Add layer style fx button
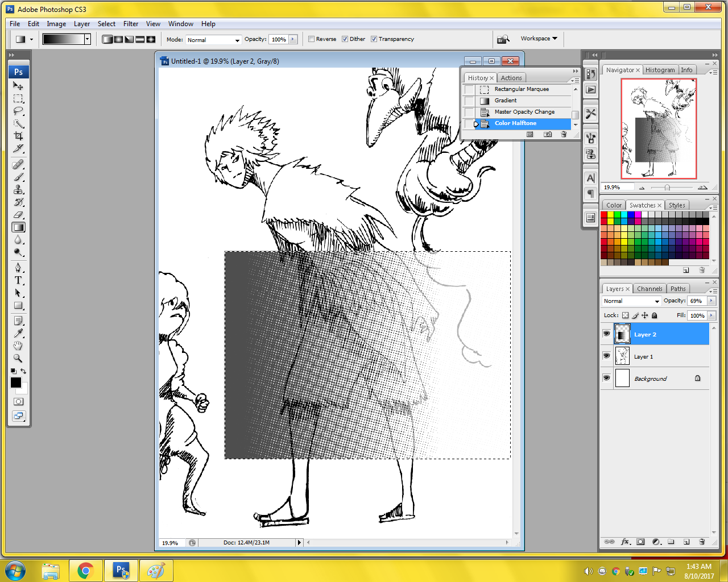The image size is (728, 582). tap(625, 542)
